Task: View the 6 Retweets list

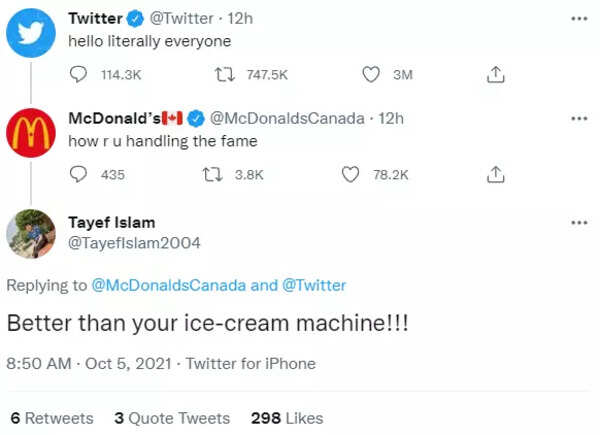Action: pyautogui.click(x=51, y=418)
